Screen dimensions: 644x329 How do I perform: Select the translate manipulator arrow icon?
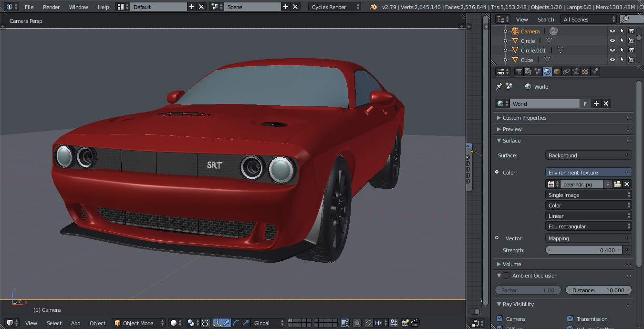(x=227, y=323)
